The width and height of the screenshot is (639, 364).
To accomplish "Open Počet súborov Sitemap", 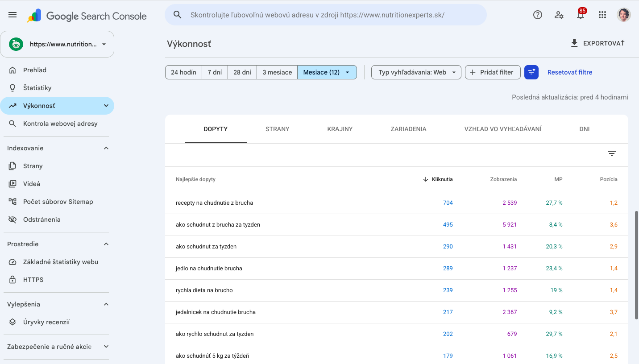I will tap(57, 202).
